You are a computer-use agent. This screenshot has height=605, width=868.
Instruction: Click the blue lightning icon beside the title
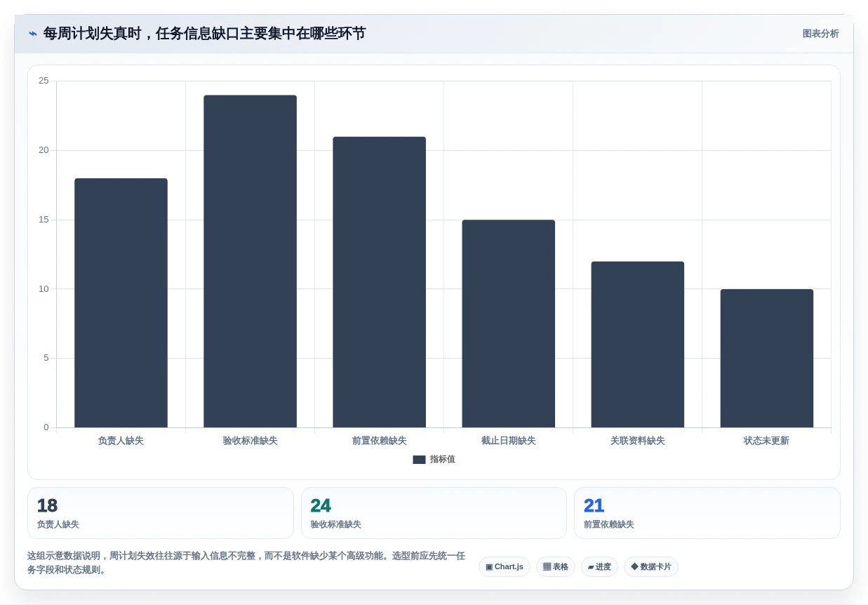pyautogui.click(x=33, y=34)
